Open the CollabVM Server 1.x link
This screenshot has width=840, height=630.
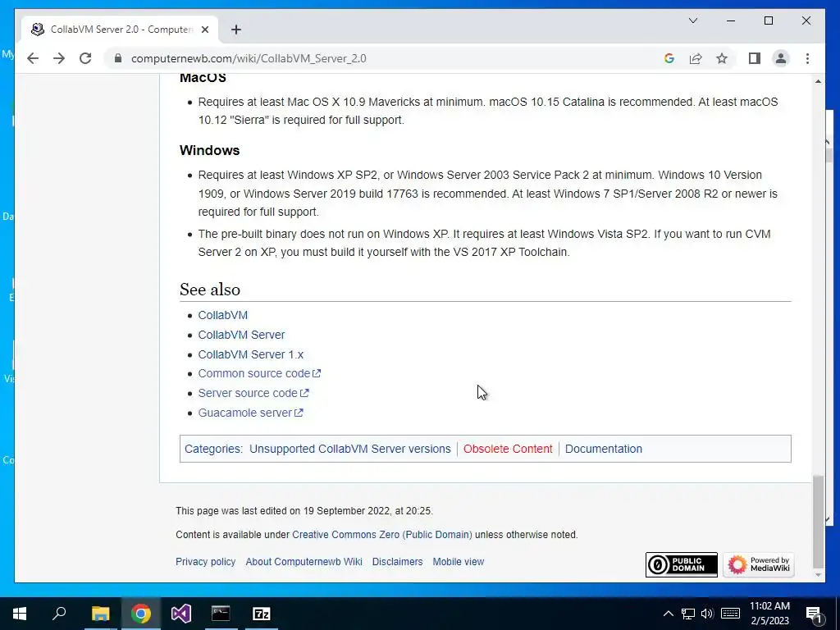pos(251,354)
